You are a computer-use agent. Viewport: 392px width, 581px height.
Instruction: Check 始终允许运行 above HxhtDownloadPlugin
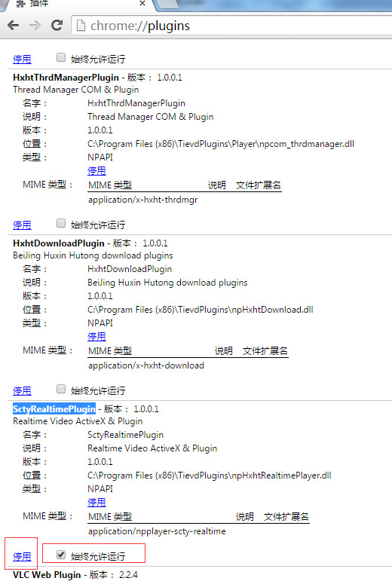(61, 223)
